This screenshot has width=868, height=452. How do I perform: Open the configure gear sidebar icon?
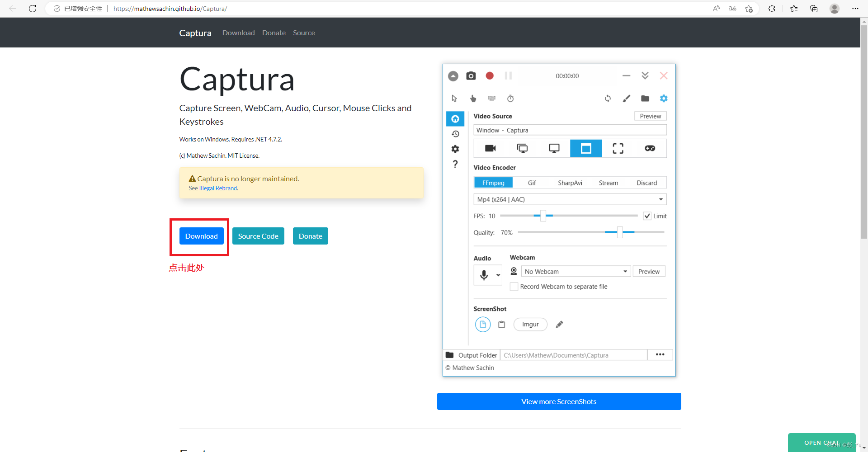pos(455,149)
